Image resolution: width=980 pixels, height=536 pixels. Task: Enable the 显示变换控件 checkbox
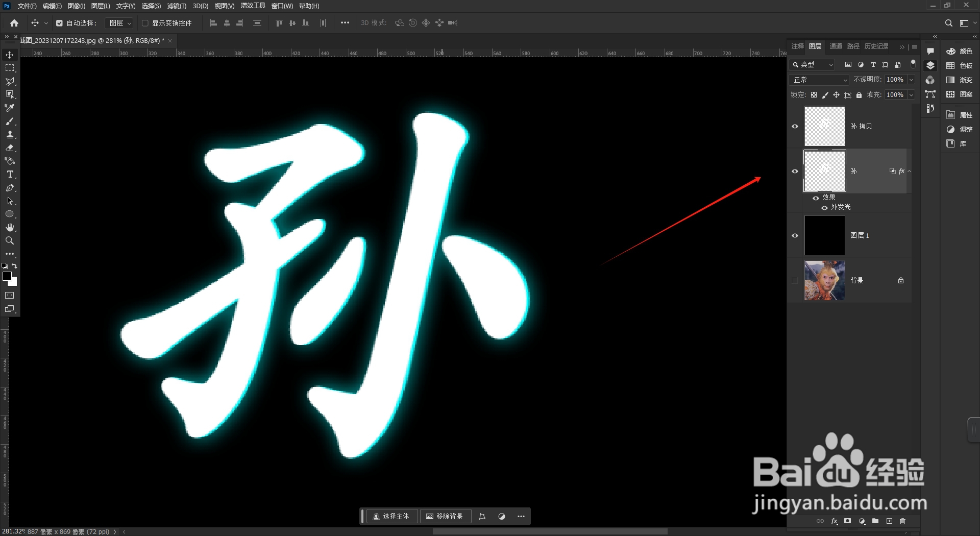145,23
